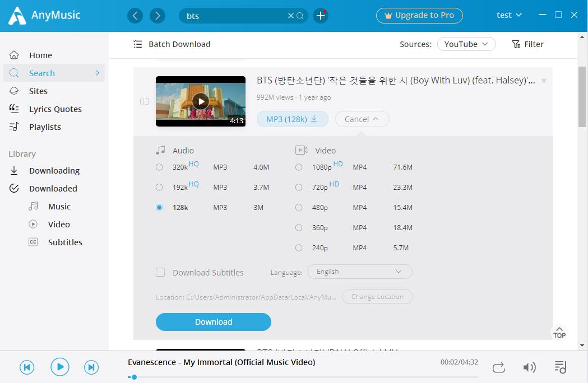Play previous track
Image resolution: width=588 pixels, height=383 pixels.
[x=27, y=367]
